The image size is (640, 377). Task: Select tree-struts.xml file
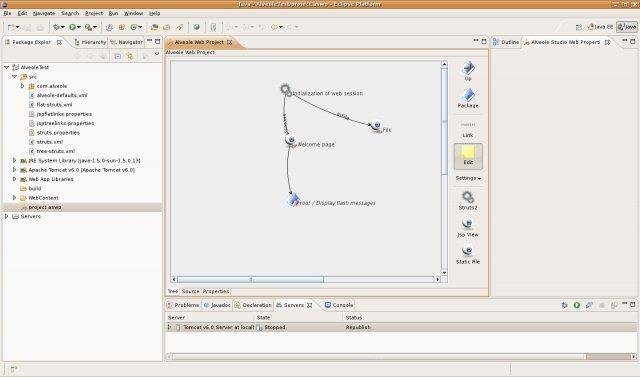pyautogui.click(x=56, y=151)
